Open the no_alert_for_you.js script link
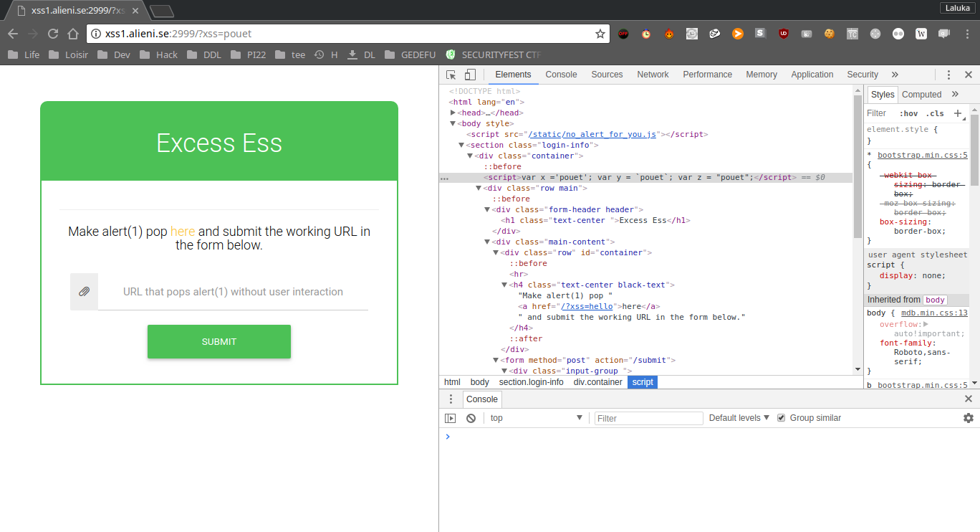 tap(592, 134)
